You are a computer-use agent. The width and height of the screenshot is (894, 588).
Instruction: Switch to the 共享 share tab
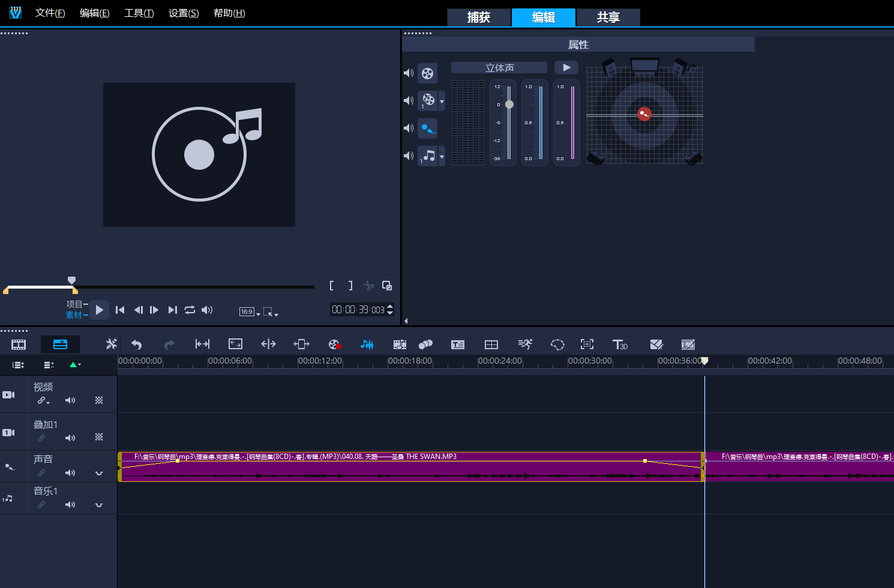click(x=608, y=17)
